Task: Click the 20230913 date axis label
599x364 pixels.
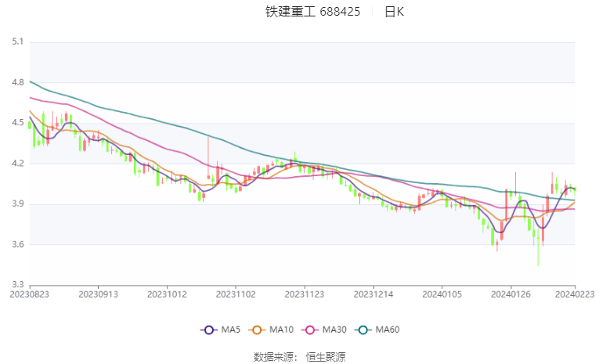Action: pyautogui.click(x=98, y=294)
